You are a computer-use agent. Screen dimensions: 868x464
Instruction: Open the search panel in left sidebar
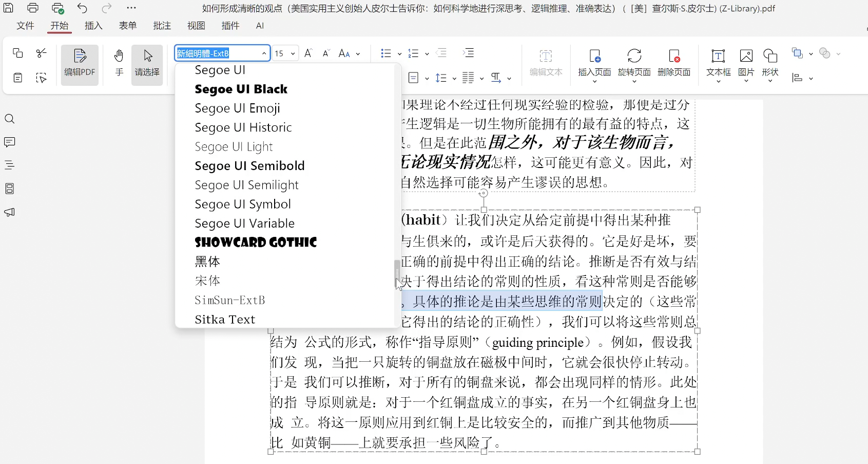10,119
